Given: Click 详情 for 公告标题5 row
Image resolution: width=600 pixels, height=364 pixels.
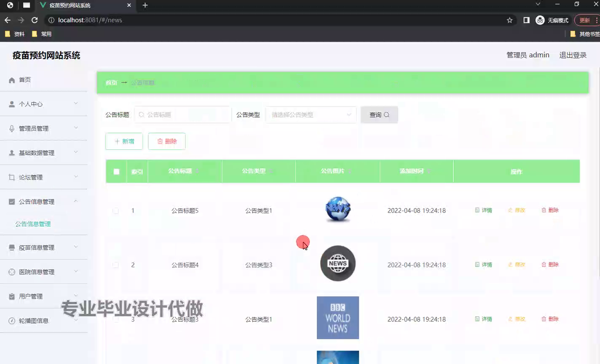Looking at the screenshot, I should [x=483, y=210].
